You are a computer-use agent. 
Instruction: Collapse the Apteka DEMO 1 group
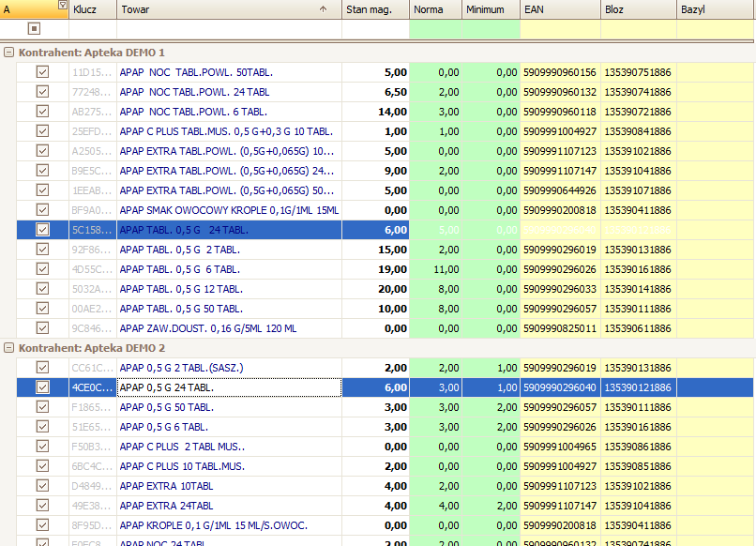coord(9,53)
